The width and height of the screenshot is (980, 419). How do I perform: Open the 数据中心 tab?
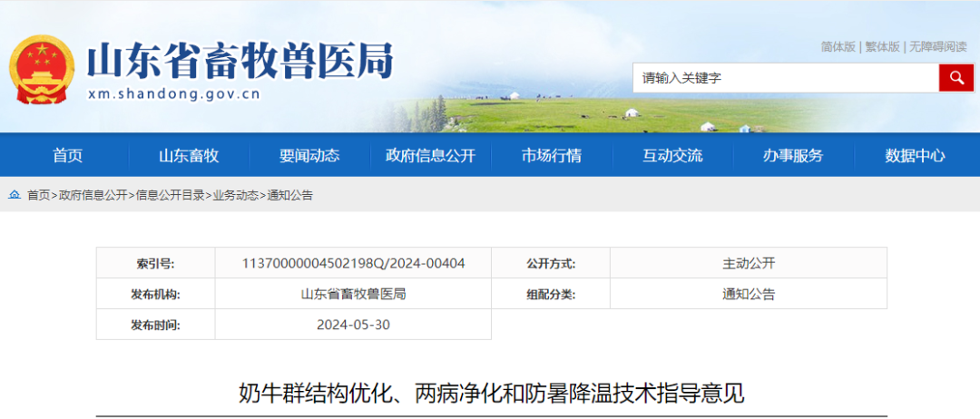tap(915, 155)
